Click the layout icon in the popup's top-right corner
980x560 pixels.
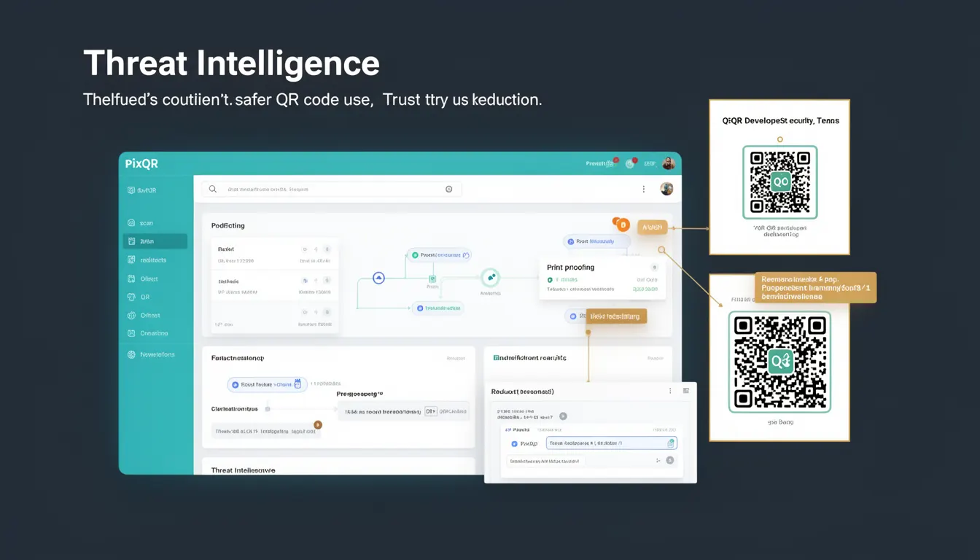[686, 392]
